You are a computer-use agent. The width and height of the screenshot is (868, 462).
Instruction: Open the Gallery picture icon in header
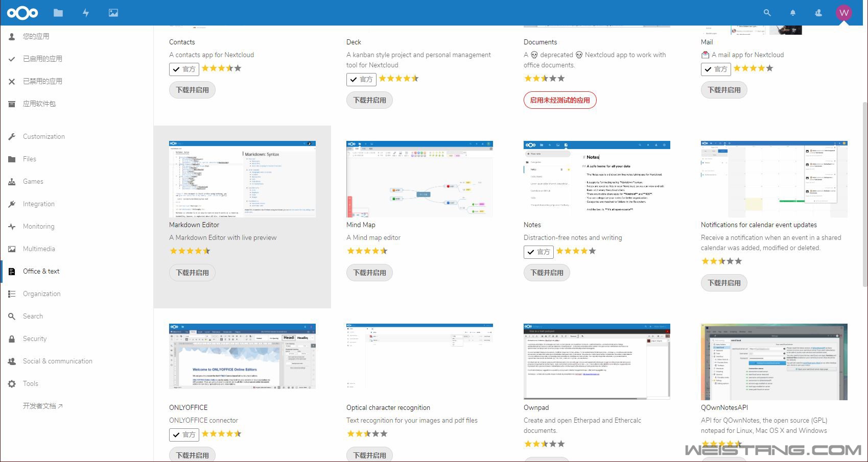point(113,13)
